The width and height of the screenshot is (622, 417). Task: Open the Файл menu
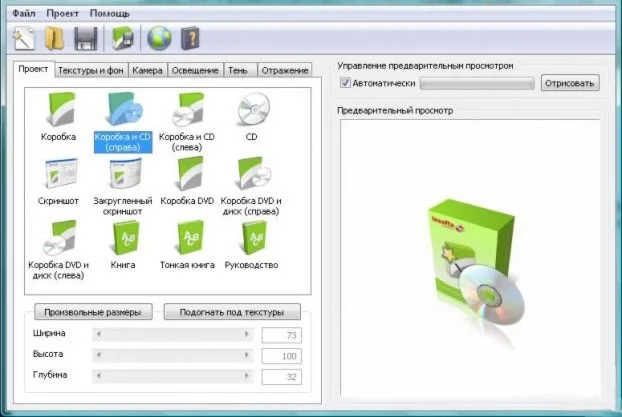coord(24,13)
